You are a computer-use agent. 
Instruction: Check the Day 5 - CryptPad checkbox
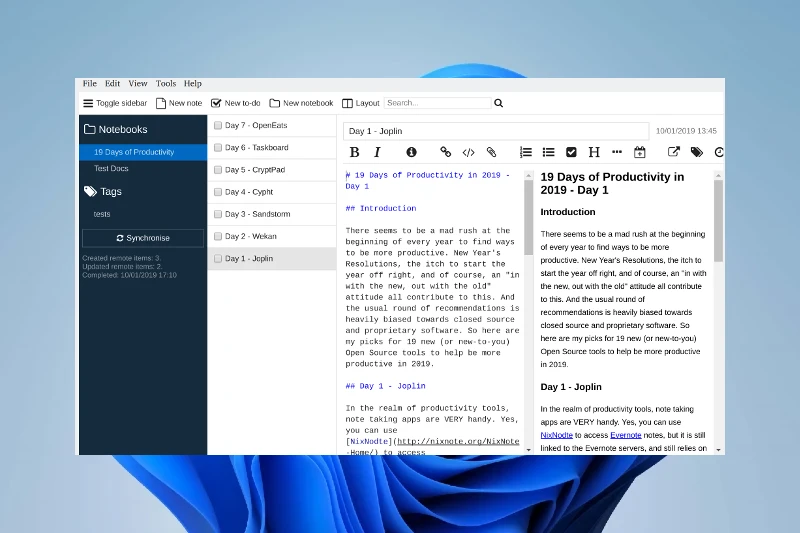(218, 170)
